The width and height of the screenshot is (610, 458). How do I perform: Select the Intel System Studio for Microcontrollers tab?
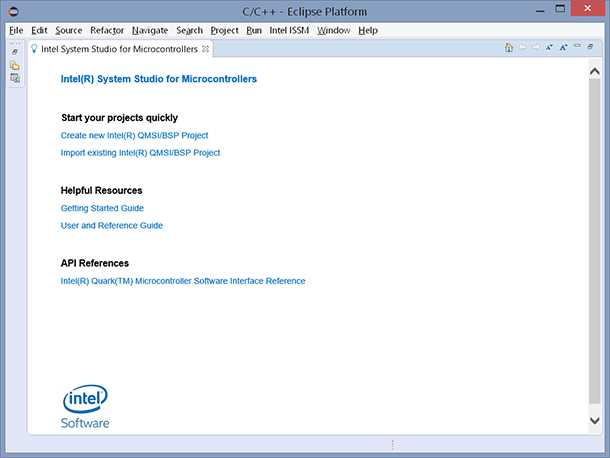[x=119, y=49]
